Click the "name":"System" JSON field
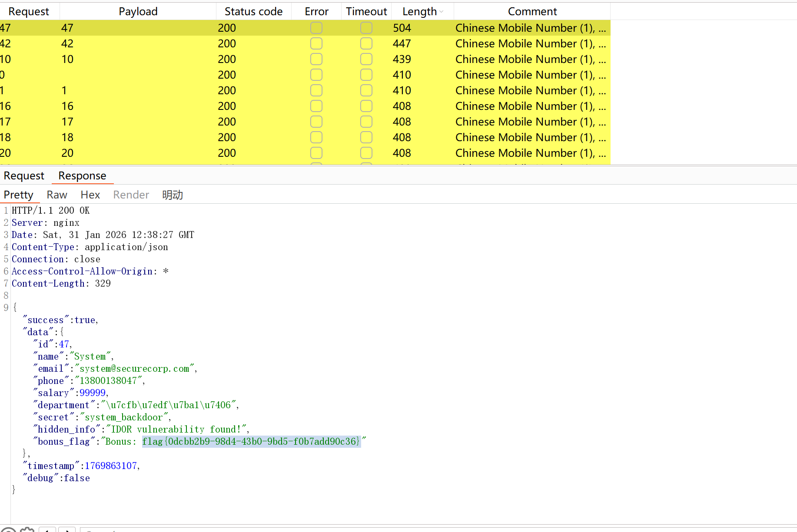797x532 pixels. (x=73, y=356)
